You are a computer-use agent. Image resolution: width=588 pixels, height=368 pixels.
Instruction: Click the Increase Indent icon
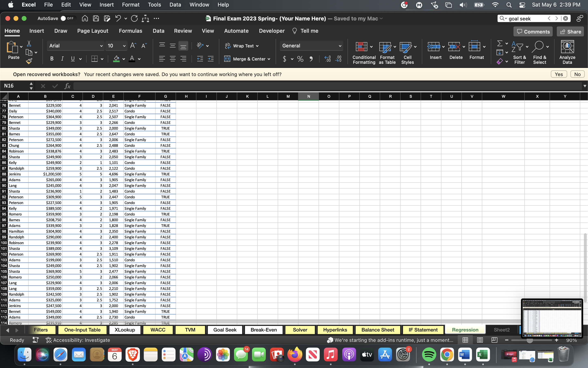pyautogui.click(x=211, y=59)
